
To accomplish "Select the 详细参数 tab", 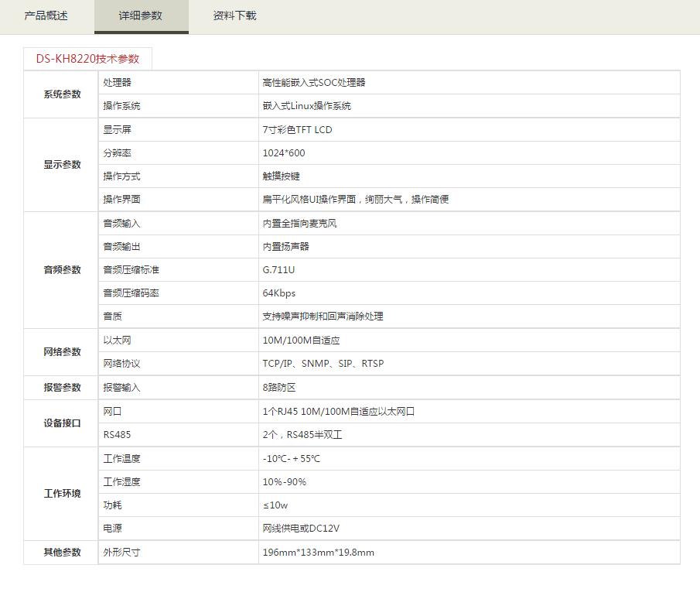I will tap(141, 15).
